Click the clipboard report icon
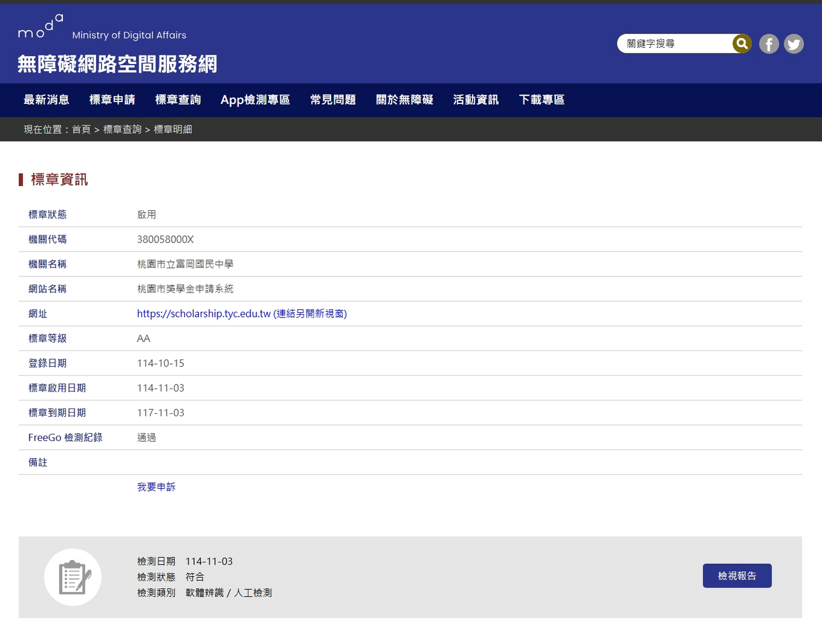This screenshot has height=644, width=822. point(73,577)
